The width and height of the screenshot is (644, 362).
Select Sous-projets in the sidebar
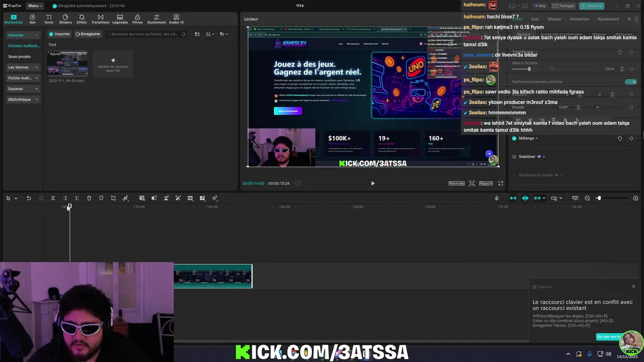[20, 56]
